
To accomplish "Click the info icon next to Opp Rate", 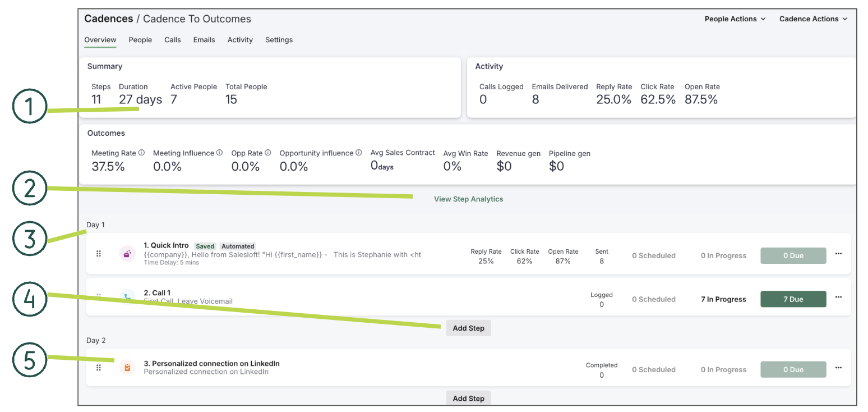I will coord(267,152).
